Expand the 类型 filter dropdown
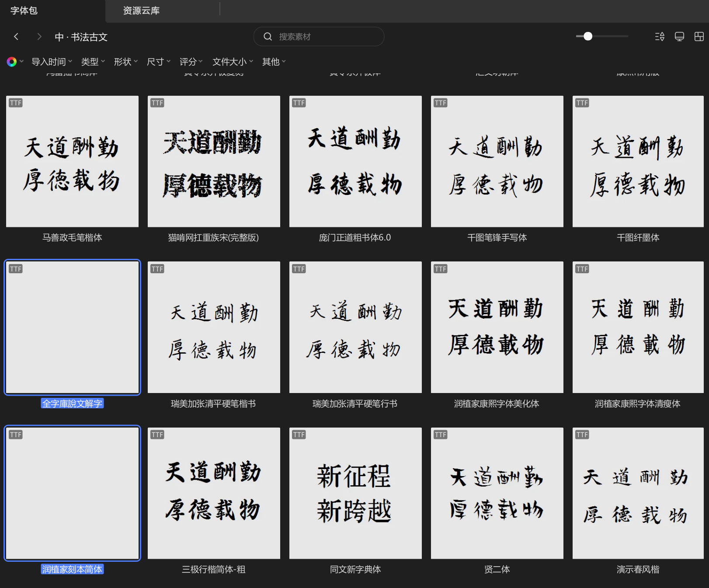The image size is (709, 588). click(93, 62)
